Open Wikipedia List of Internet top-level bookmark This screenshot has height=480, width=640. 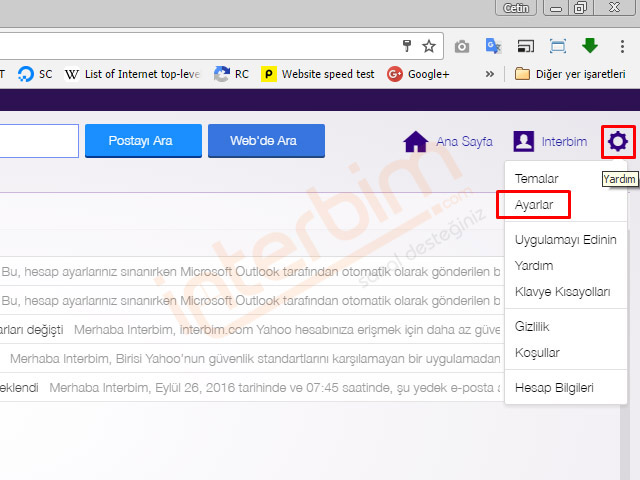tap(132, 74)
